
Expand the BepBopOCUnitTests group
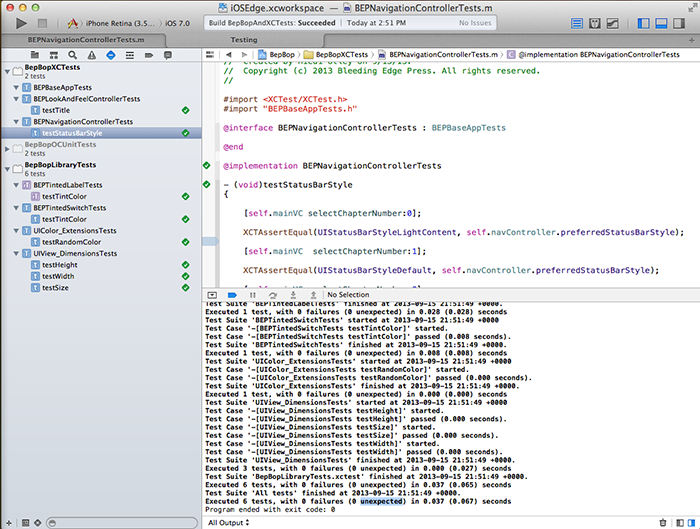tap(7, 149)
